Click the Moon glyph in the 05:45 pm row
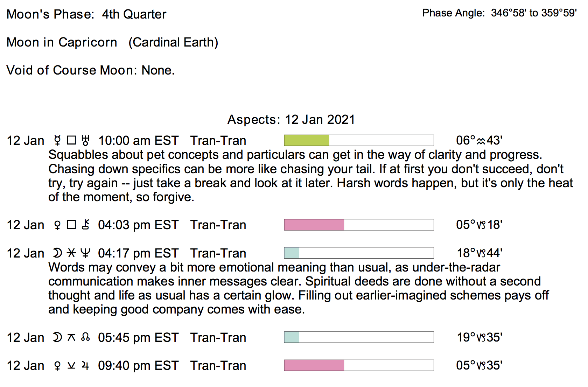 (57, 337)
